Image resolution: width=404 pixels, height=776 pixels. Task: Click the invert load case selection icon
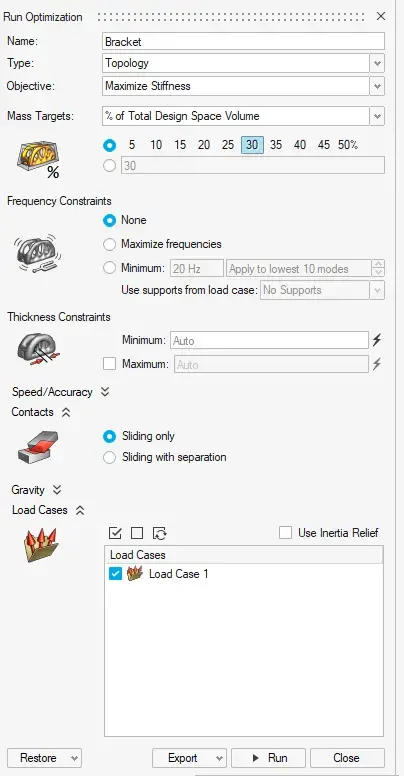[x=159, y=533]
